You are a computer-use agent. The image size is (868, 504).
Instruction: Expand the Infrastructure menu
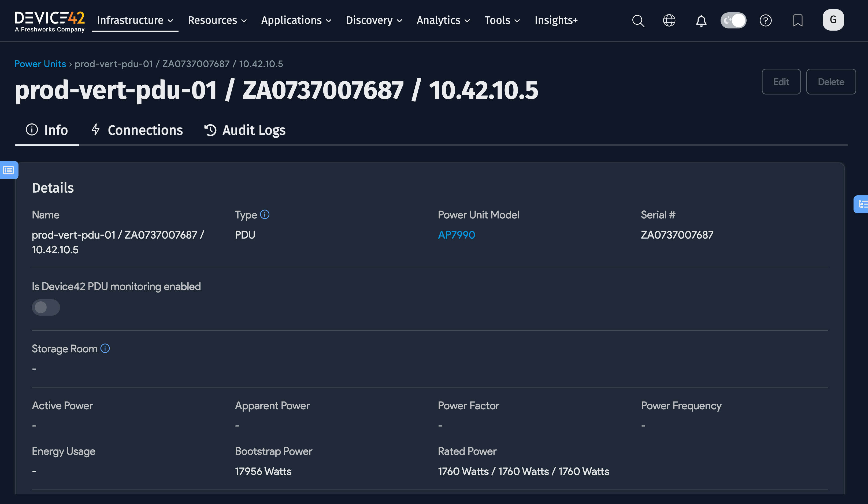pos(135,20)
